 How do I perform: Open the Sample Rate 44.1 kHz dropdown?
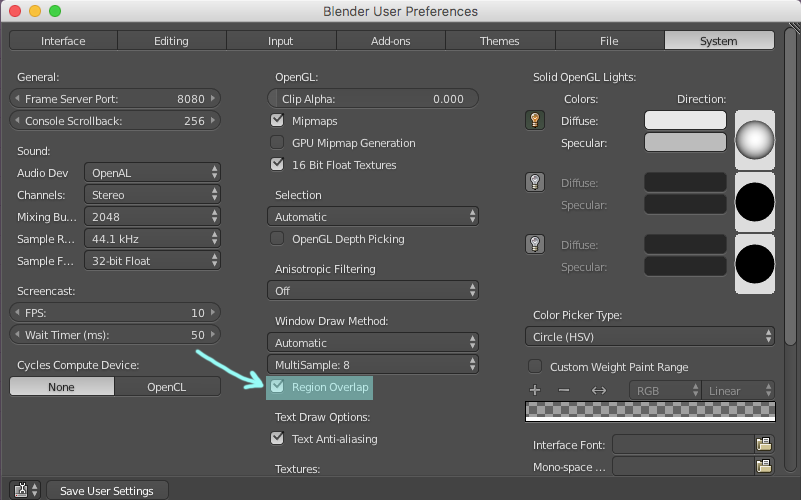click(x=152, y=239)
